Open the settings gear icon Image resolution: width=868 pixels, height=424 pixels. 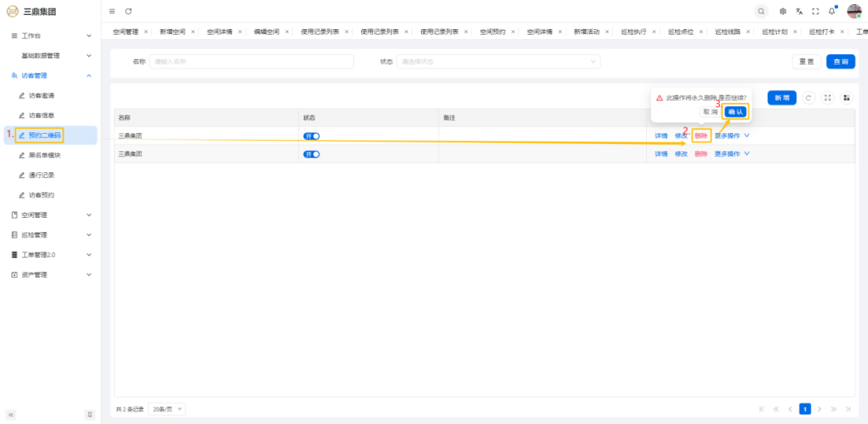coord(782,11)
